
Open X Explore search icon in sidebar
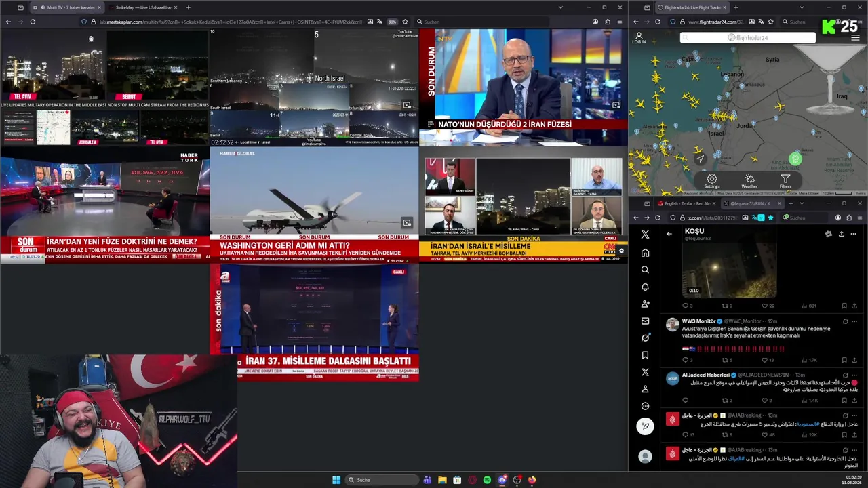pos(645,270)
